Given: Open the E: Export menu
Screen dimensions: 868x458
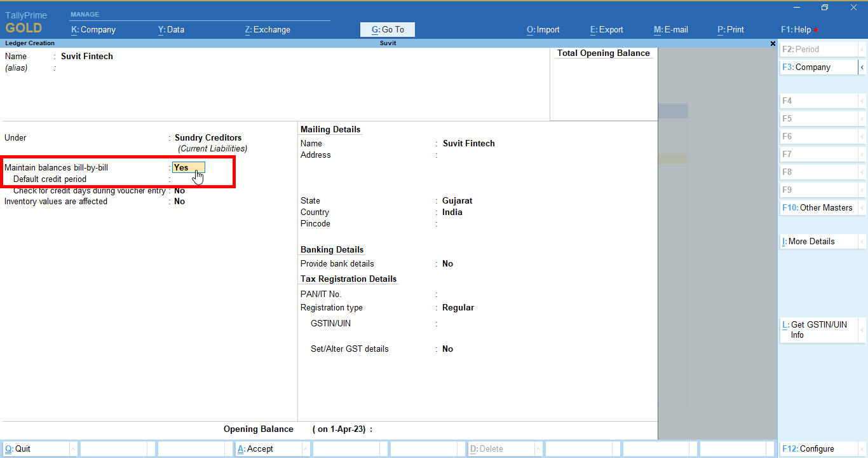Looking at the screenshot, I should tap(607, 29).
